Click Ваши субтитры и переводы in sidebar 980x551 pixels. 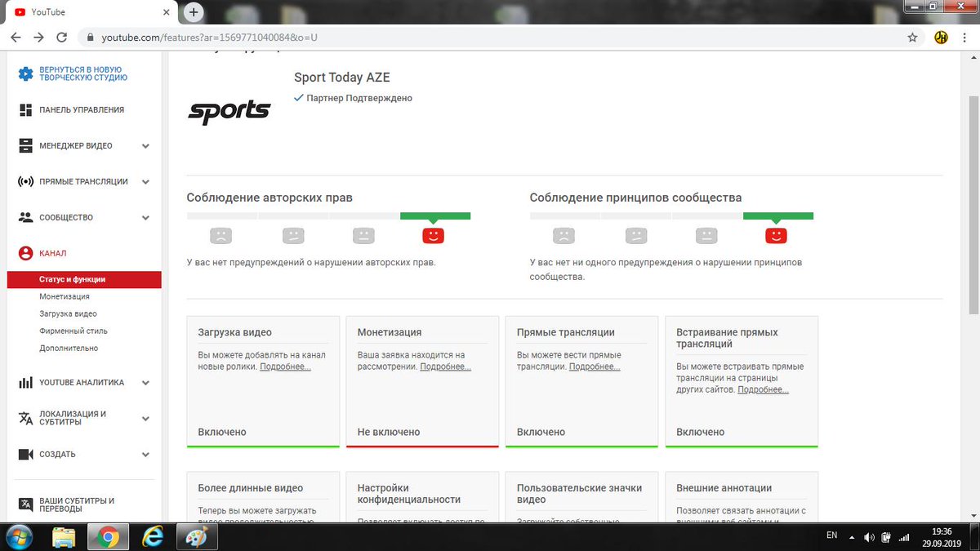(x=77, y=504)
